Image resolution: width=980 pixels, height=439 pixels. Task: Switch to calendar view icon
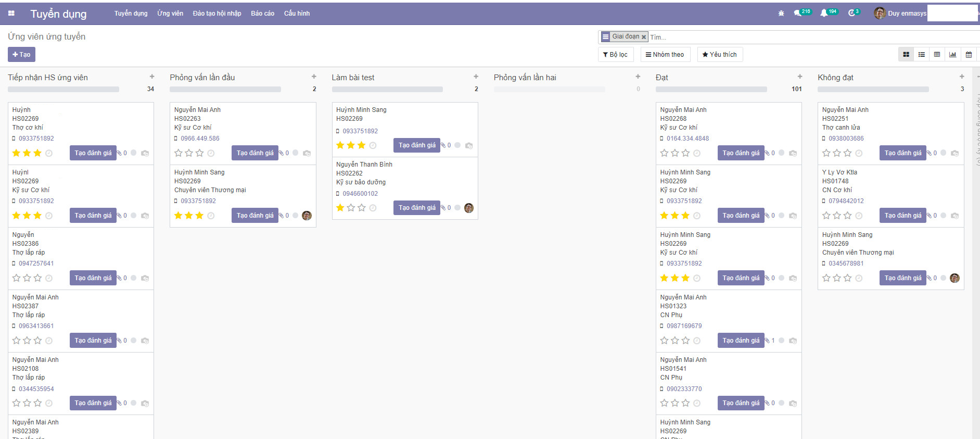[969, 55]
